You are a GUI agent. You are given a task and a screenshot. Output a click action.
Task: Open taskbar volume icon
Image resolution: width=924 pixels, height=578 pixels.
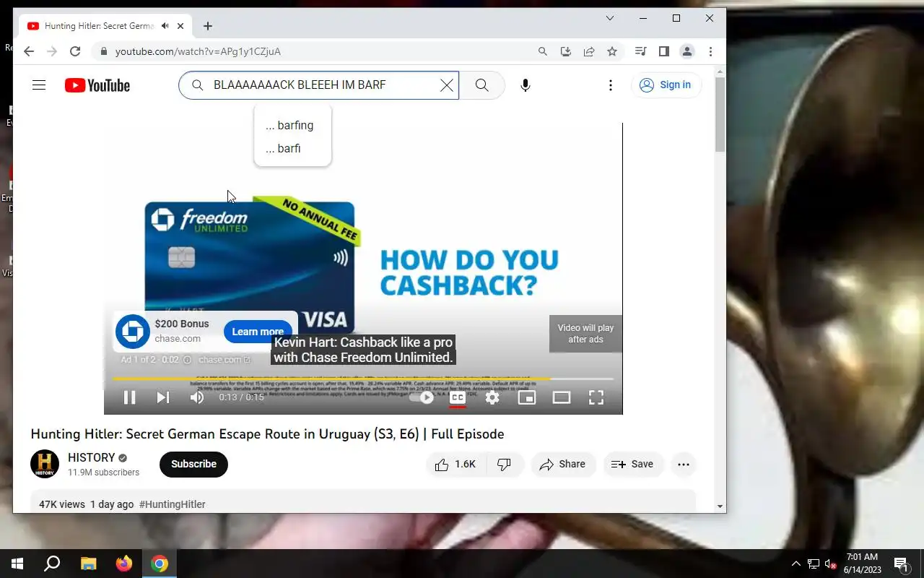[x=831, y=564]
